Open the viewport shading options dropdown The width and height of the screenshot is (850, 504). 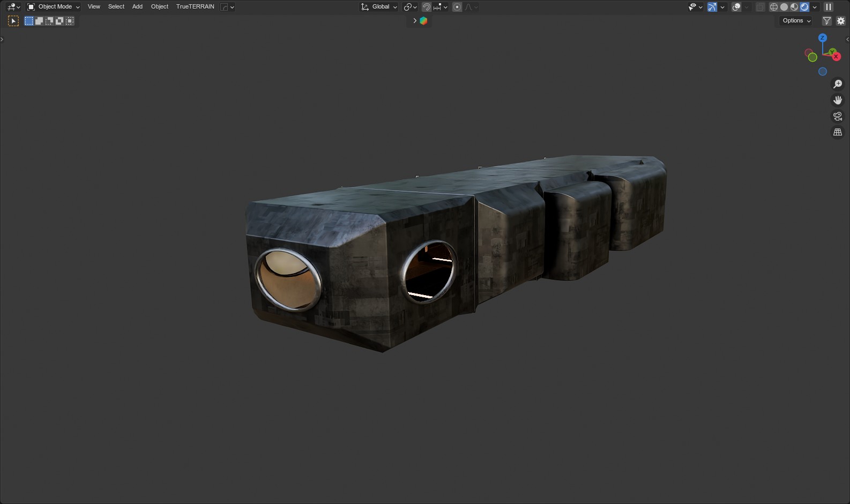(x=815, y=7)
